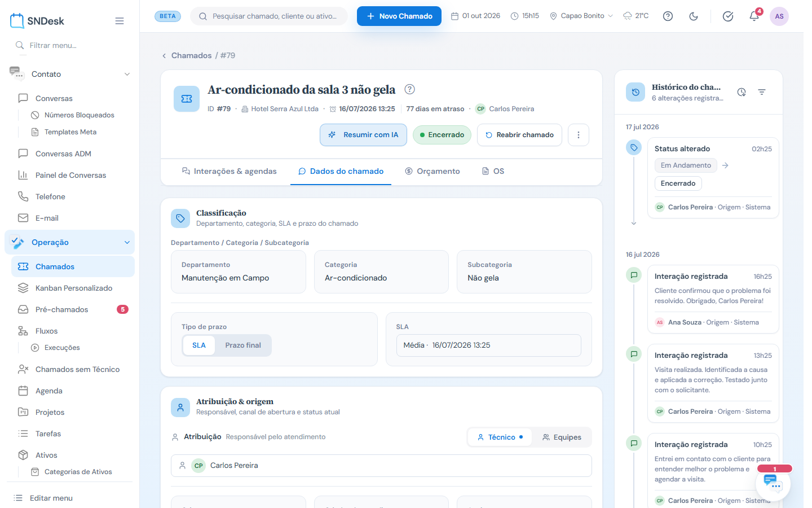Open the floating chat widget bubble
812x508 pixels.
[x=773, y=484]
